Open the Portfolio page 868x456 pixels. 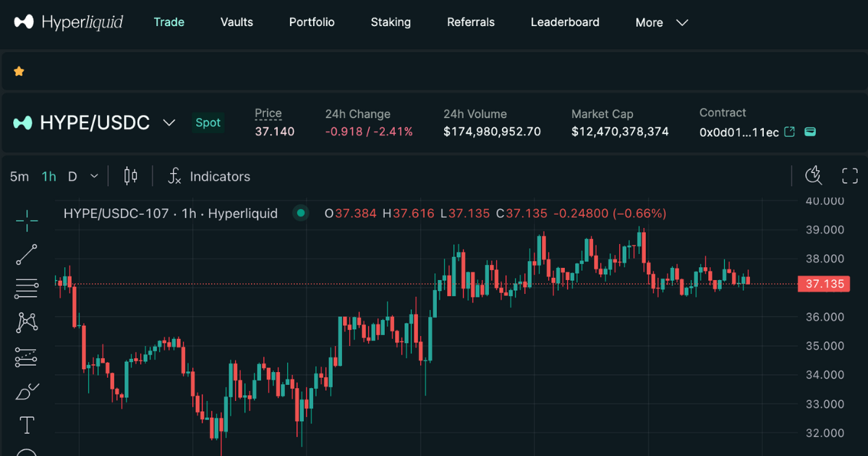coord(312,22)
